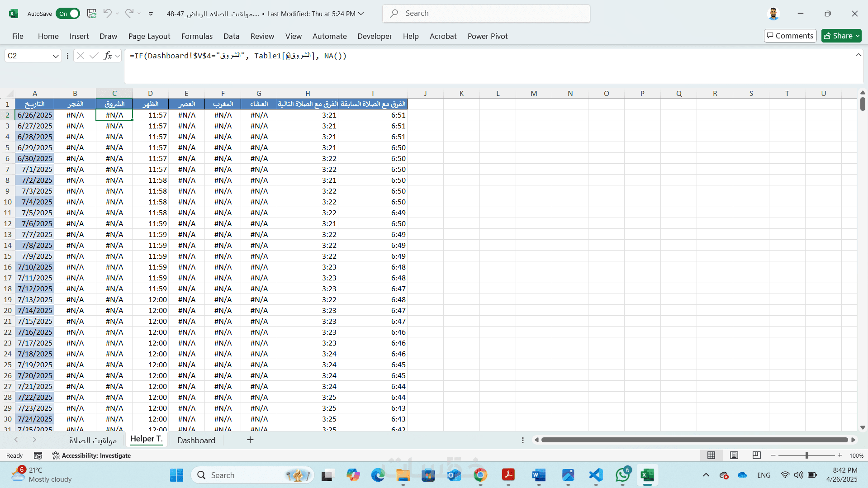Click the Insert Function fx icon

point(108,56)
